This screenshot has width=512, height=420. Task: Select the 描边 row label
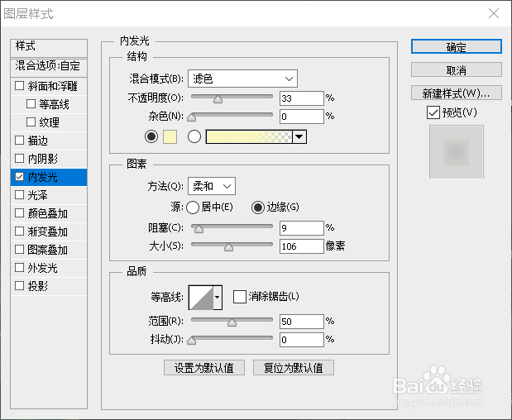click(38, 141)
